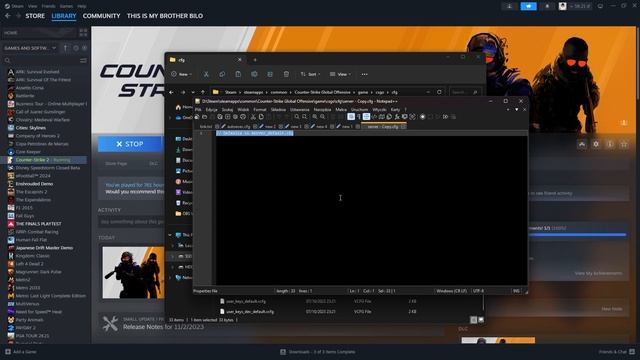Select THE FINALS PLAYTEST in library
The height and width of the screenshot is (360, 640).
(x=38, y=224)
